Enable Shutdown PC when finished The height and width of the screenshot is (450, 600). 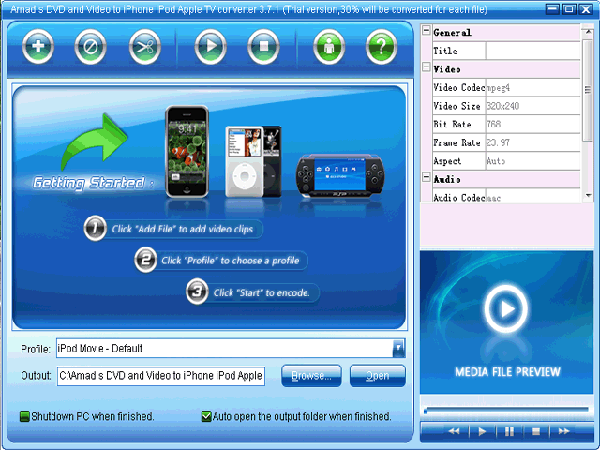(x=24, y=416)
